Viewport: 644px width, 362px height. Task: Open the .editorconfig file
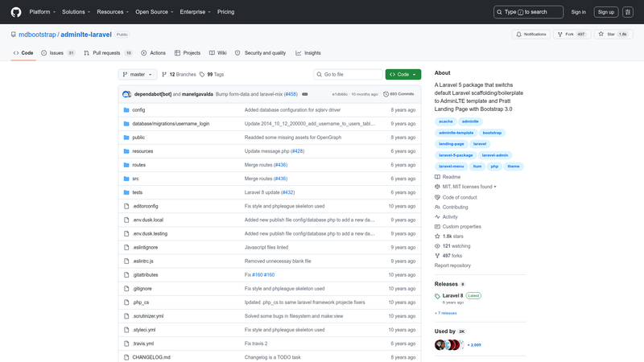(145, 206)
